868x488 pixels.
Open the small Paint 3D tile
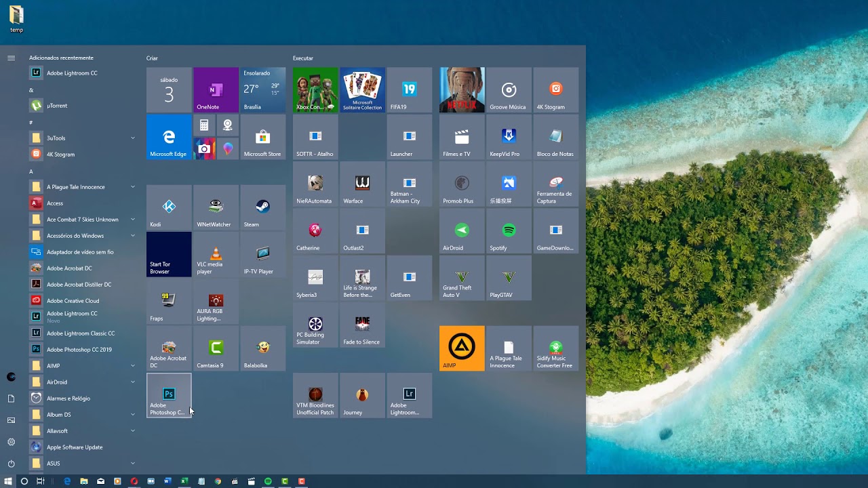pyautogui.click(x=227, y=148)
